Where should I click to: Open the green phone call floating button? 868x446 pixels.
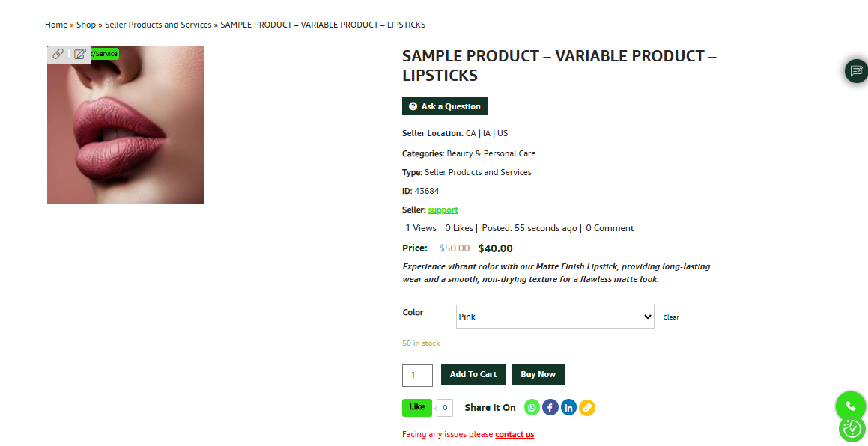tap(851, 406)
